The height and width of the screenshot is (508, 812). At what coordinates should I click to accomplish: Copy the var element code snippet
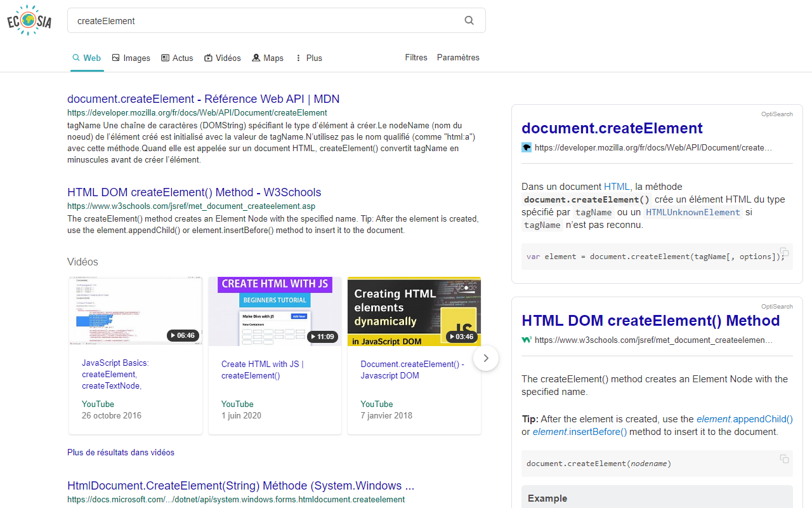click(783, 250)
